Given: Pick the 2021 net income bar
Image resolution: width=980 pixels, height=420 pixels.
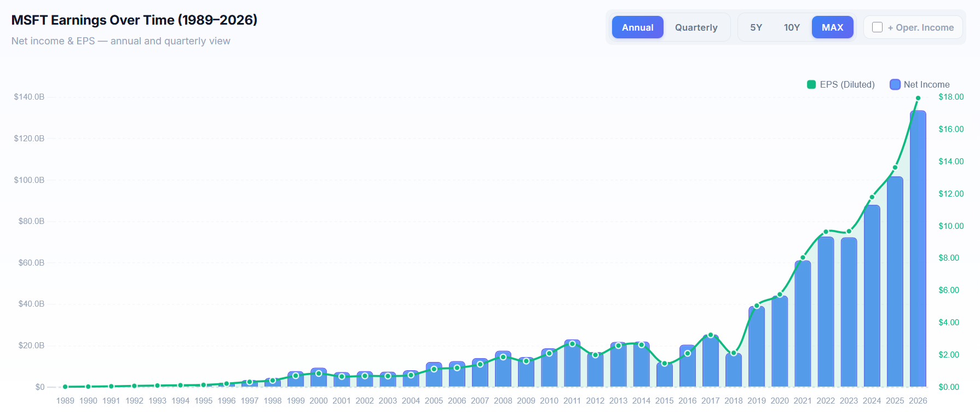Looking at the screenshot, I should (x=803, y=324).
